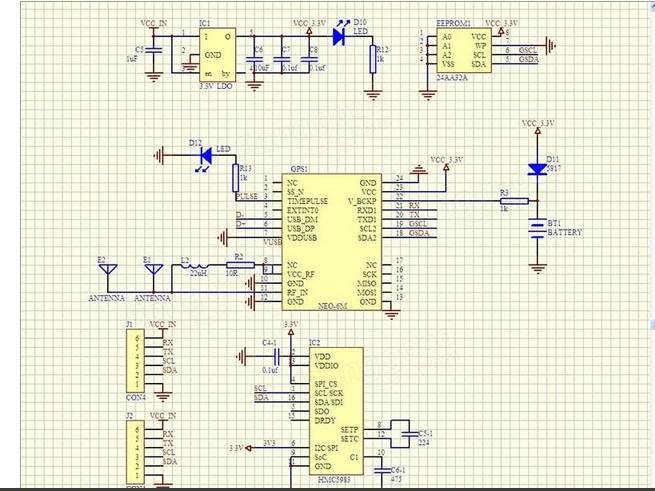Viewport: 655px width, 491px height.
Task: Select the R13 1k resistor
Action: (x=236, y=178)
